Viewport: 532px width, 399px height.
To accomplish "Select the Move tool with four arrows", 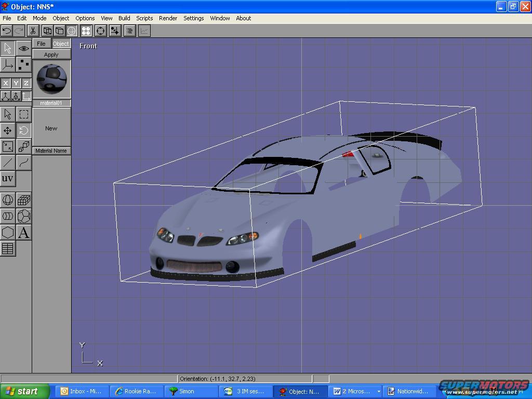I will click(8, 130).
